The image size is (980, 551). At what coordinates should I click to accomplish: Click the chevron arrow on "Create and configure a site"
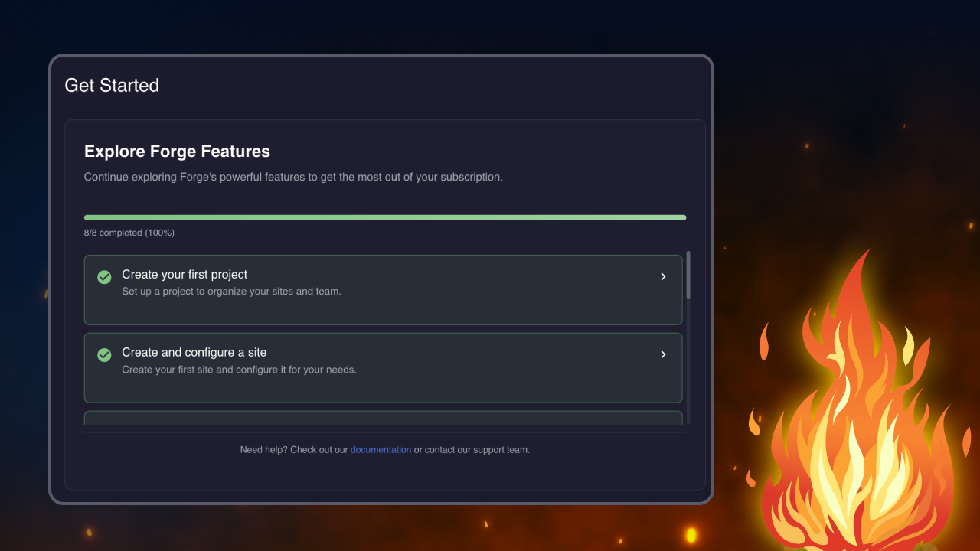pyautogui.click(x=663, y=354)
